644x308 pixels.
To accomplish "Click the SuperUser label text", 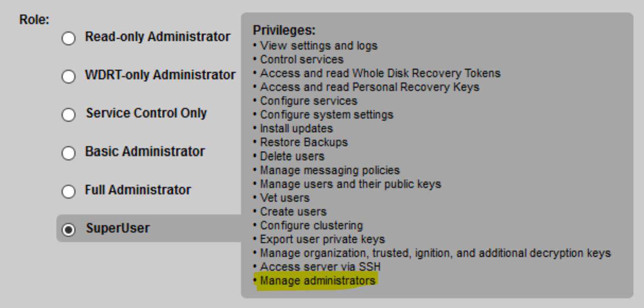I will pos(118,228).
